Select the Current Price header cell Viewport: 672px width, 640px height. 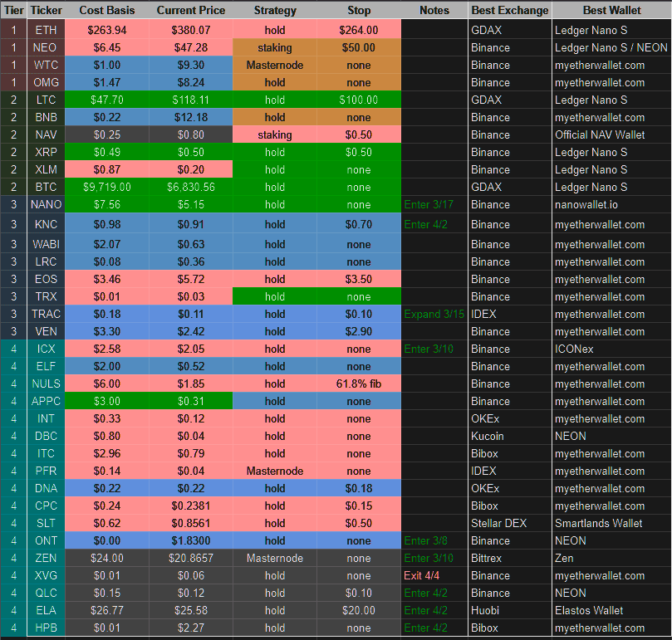pyautogui.click(x=191, y=10)
